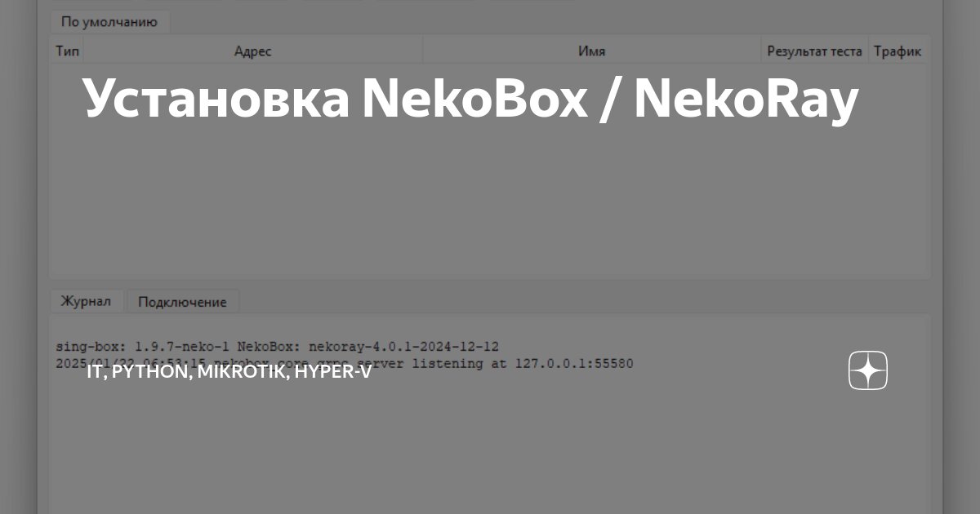Open the Журнал tab
The image size is (980, 514).
pos(86,301)
